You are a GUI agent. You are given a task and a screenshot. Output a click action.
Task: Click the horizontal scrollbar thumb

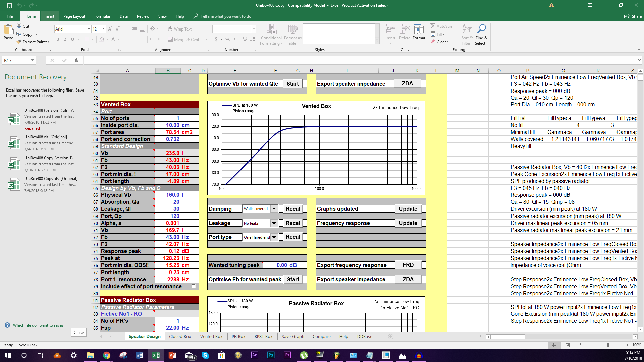tap(508, 337)
